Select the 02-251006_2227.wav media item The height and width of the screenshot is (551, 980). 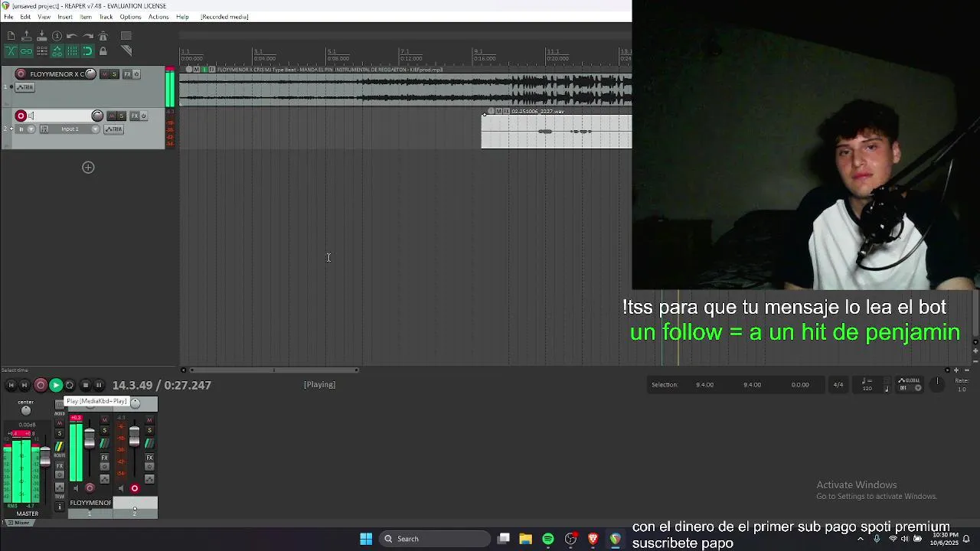click(x=557, y=132)
